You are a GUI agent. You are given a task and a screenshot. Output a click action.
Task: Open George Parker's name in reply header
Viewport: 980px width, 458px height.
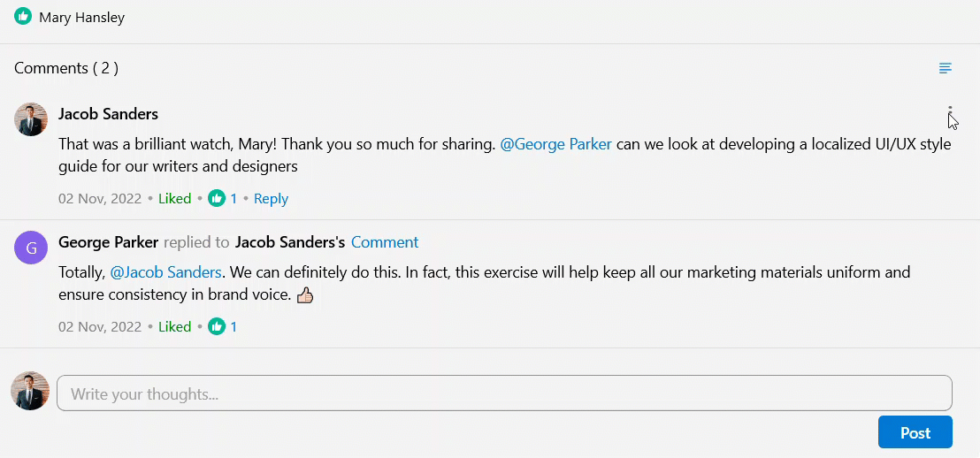coord(108,242)
